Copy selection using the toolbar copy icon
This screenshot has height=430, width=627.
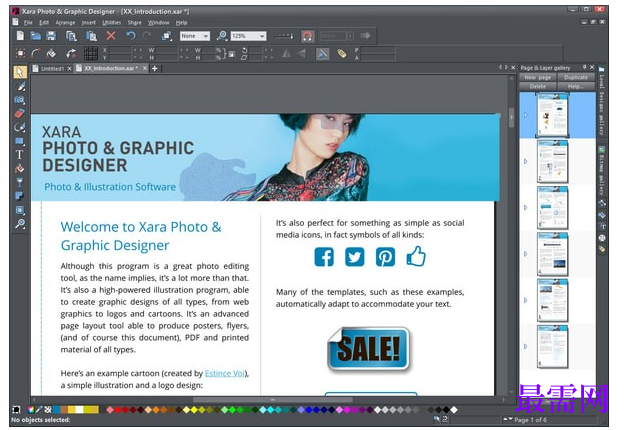[x=71, y=36]
